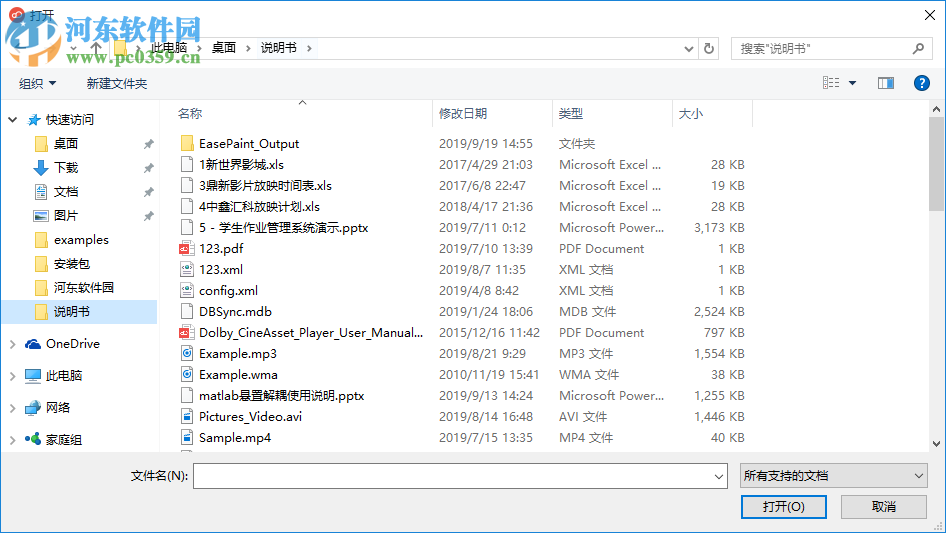Click pin icon beside 图片
The image size is (946, 533).
pos(148,216)
